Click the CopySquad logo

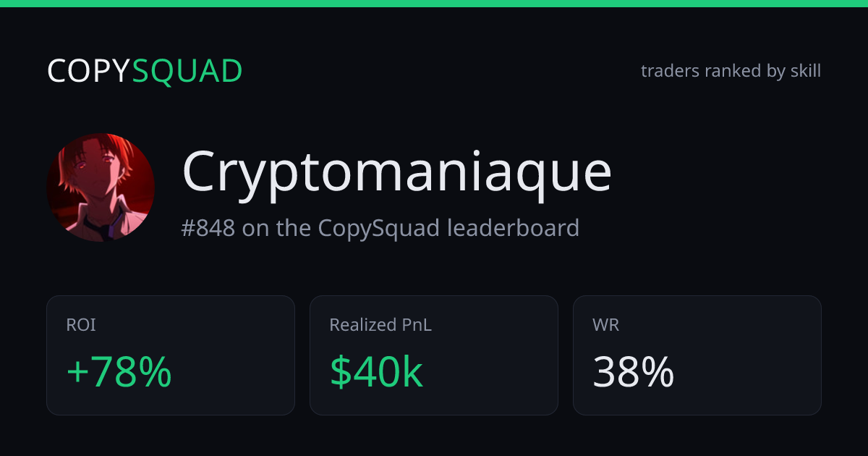(x=145, y=71)
